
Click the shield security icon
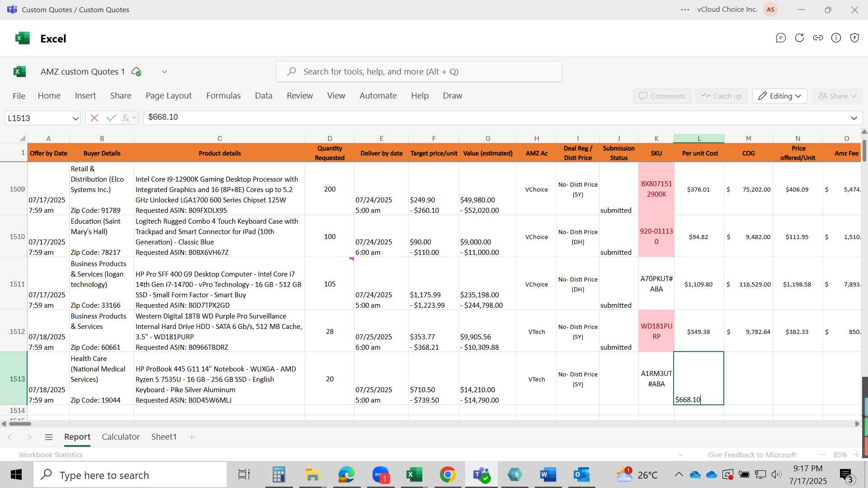click(854, 38)
